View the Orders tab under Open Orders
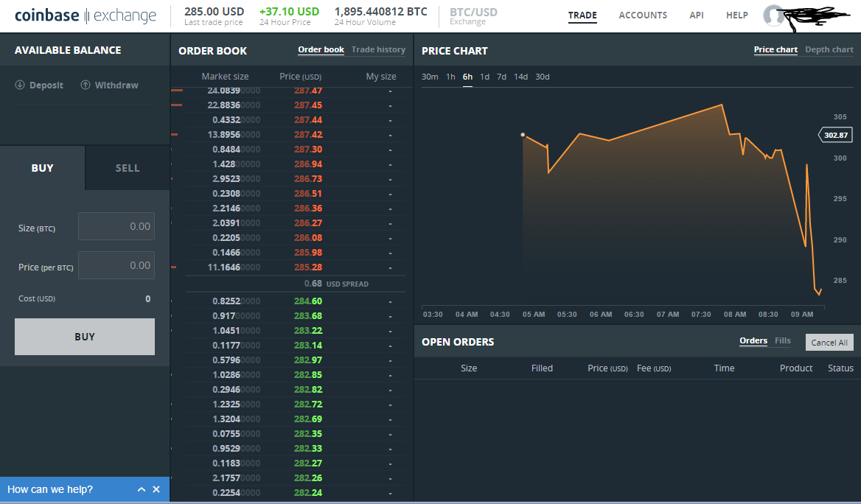The height and width of the screenshot is (504, 861). point(753,341)
